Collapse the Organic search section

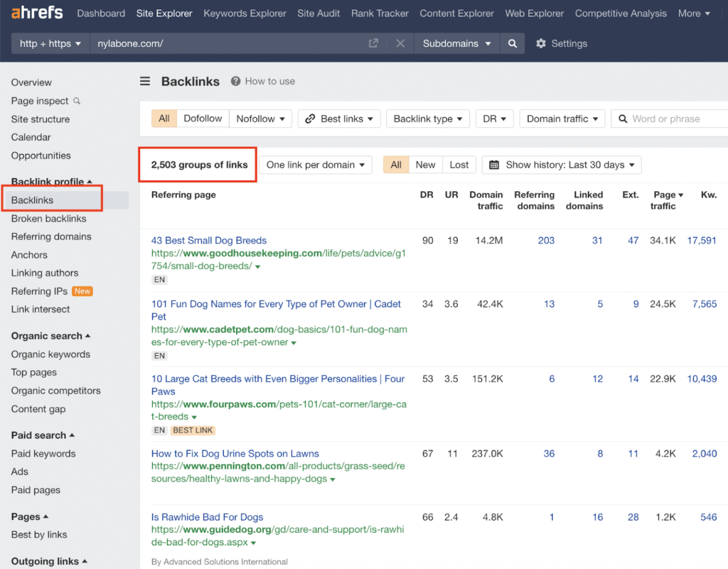click(50, 336)
